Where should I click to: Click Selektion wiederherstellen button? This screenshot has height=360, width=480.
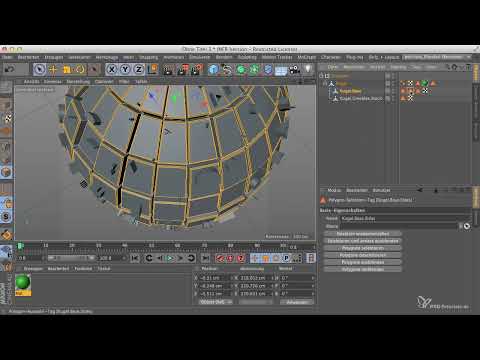(363, 234)
